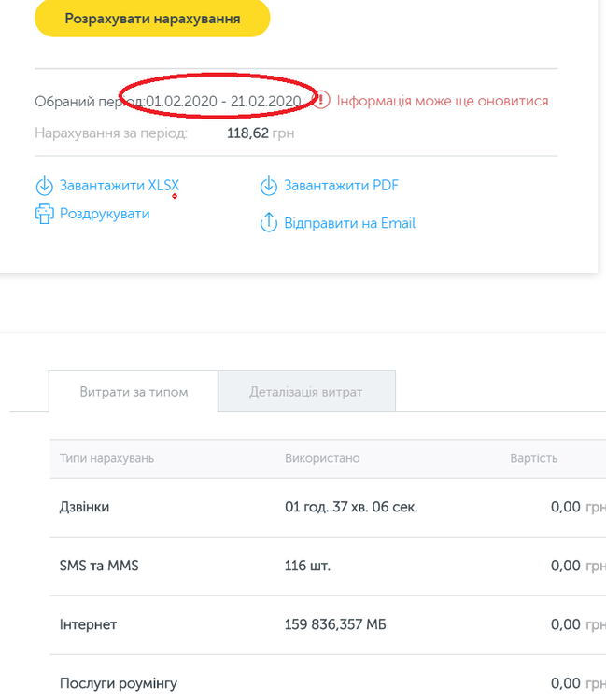Click the Використано column header
Viewport: 606px width, 700px height.
(x=322, y=458)
